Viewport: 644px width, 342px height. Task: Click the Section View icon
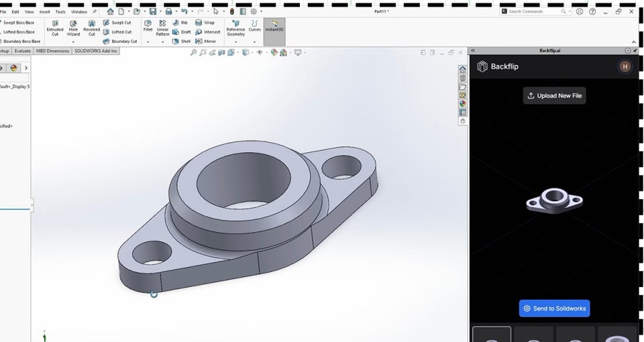click(222, 52)
